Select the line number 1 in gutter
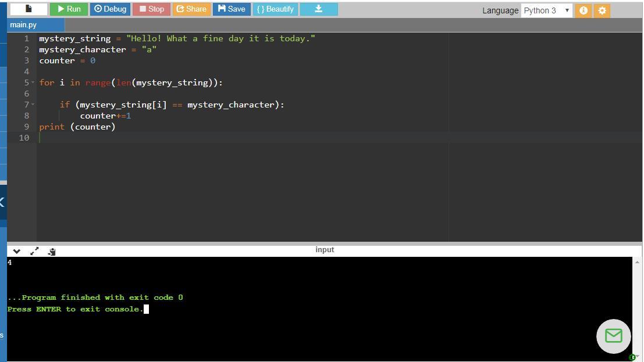644x362 pixels. (x=26, y=38)
